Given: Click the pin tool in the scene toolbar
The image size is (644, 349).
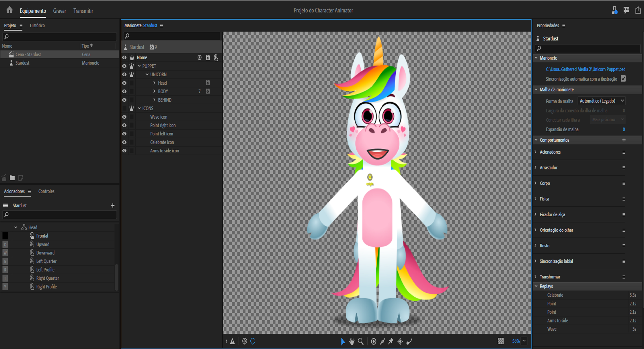Looking at the screenshot, I should (391, 341).
